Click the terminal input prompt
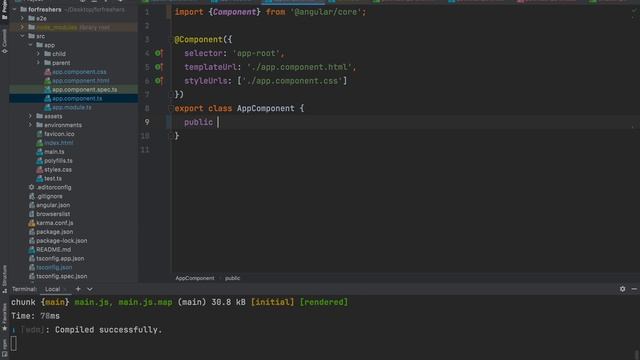This screenshot has height=360, width=640. pyautogui.click(x=13, y=344)
